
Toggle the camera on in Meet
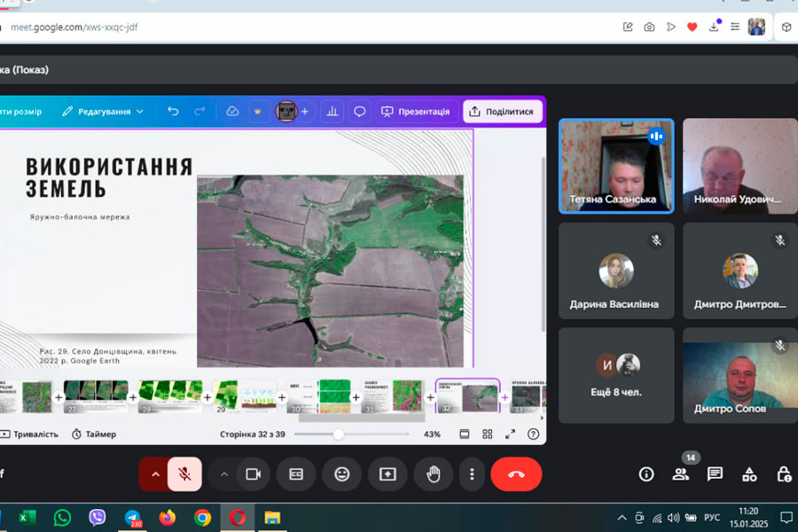[253, 474]
